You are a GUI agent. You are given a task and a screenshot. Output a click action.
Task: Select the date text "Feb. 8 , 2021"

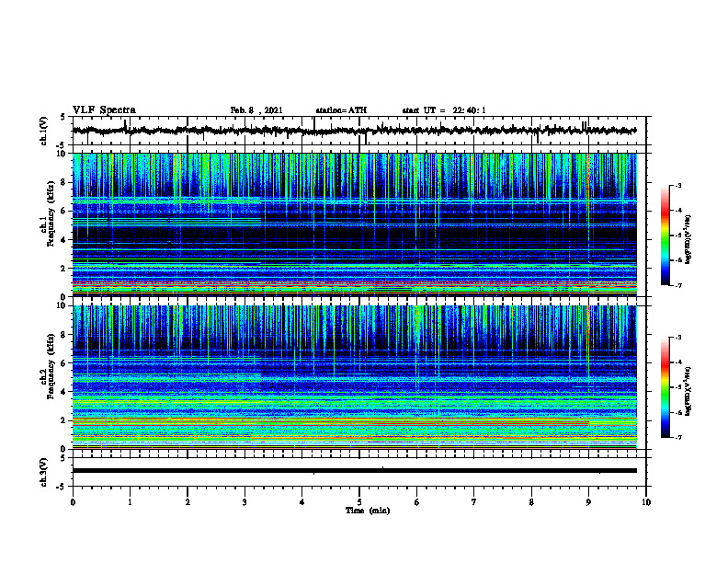(256, 110)
